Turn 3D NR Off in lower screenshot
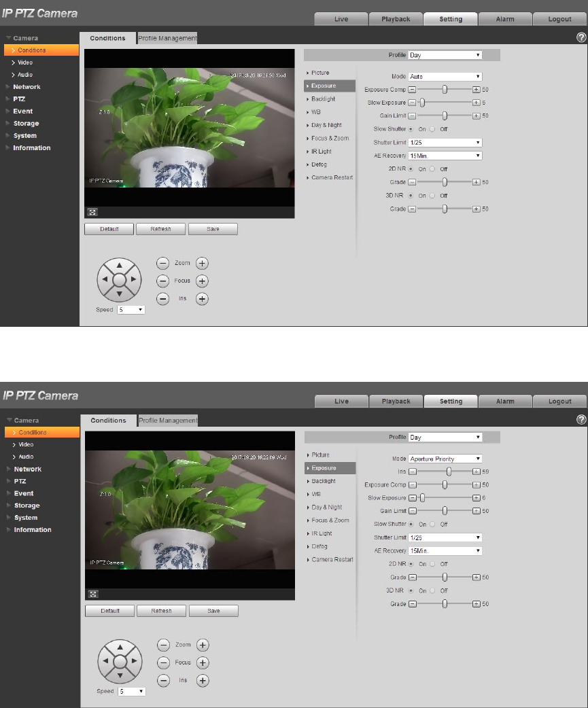Image resolution: width=588 pixels, height=708 pixels. 432,590
